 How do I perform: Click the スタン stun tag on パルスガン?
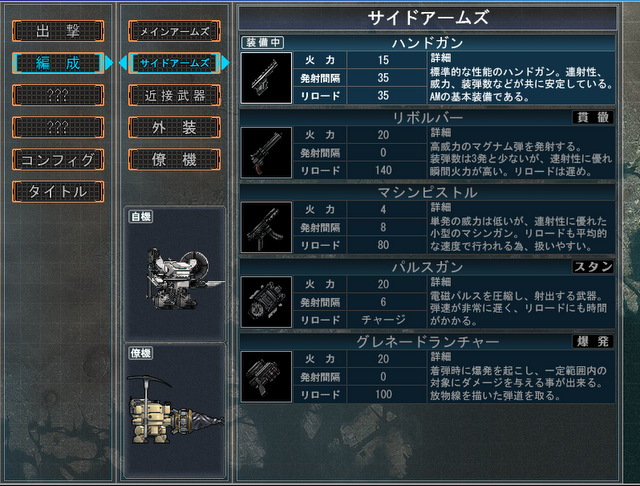[593, 266]
